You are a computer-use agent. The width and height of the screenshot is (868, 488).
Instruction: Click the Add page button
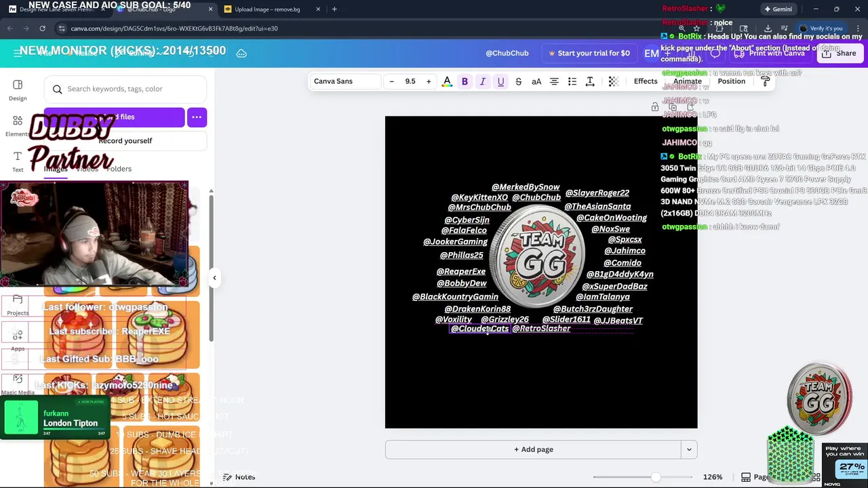click(533, 449)
